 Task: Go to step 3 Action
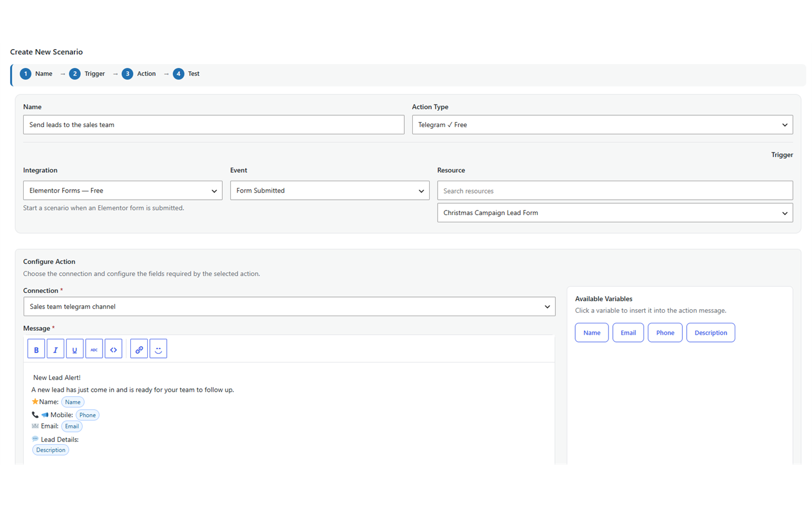pyautogui.click(x=139, y=74)
